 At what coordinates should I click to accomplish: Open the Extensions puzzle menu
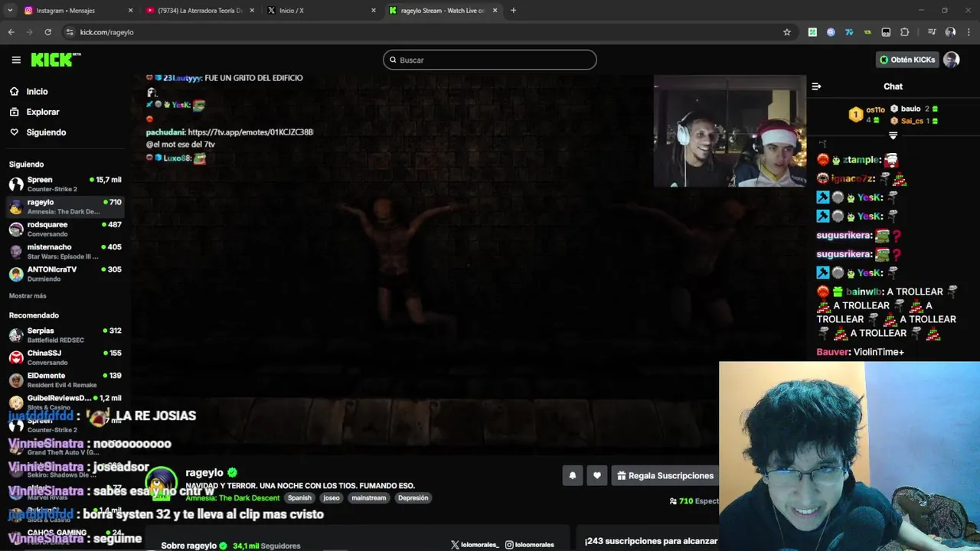[x=905, y=32]
